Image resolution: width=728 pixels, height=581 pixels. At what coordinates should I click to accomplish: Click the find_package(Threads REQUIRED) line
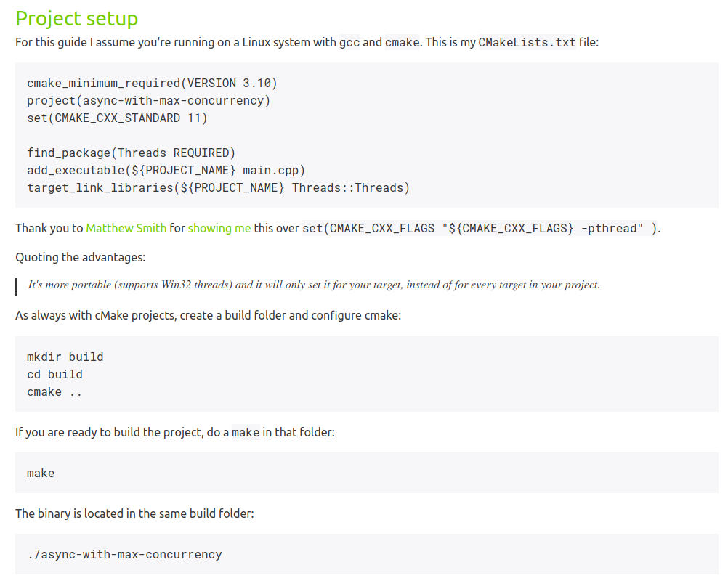tap(131, 153)
